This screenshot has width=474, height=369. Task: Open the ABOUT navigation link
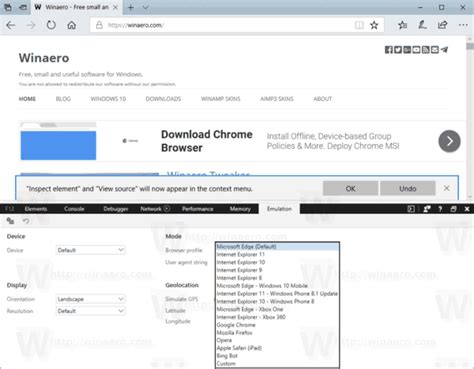click(x=322, y=99)
